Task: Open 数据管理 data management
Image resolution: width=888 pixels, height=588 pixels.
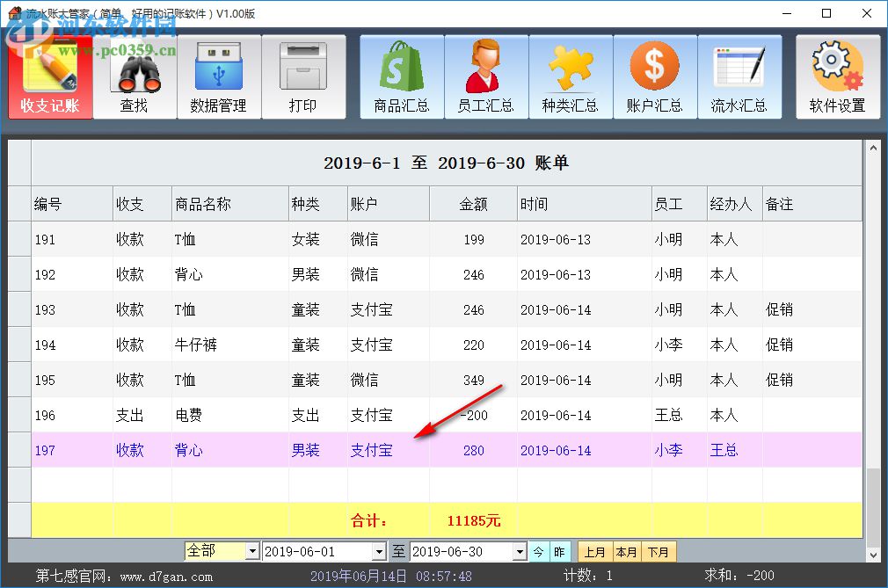Action: (x=219, y=76)
